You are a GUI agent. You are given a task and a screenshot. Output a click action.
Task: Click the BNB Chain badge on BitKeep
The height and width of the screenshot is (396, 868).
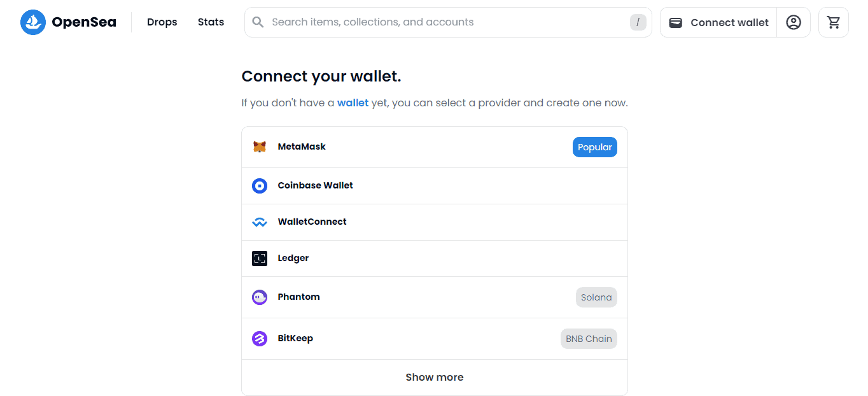589,338
